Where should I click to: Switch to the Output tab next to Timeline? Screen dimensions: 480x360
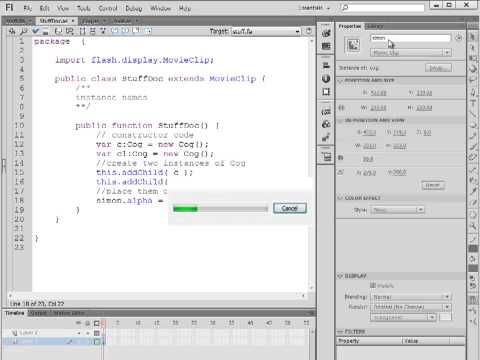click(38, 313)
